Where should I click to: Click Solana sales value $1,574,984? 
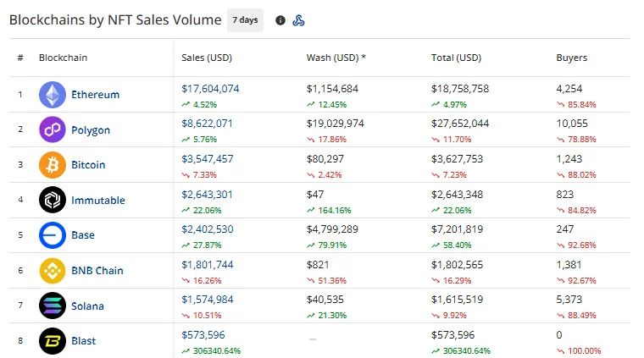(208, 300)
